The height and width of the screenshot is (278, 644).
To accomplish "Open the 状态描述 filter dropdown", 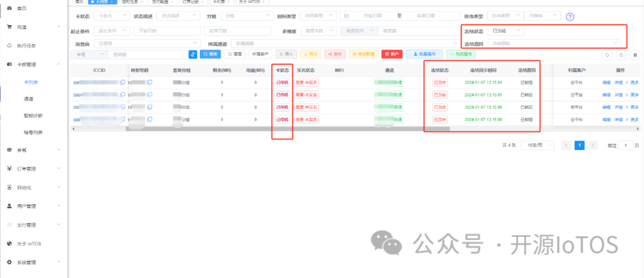I will click(178, 16).
